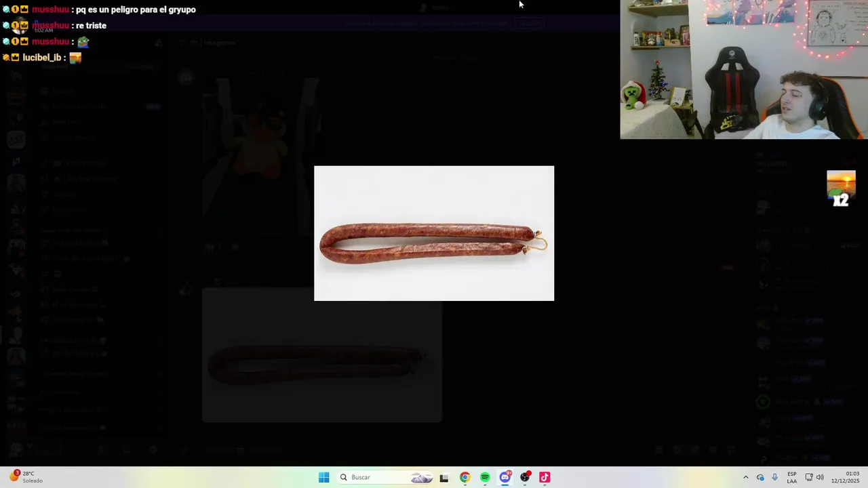Switch to Discord via its taskbar icon
This screenshot has height=488, width=868.
click(505, 477)
